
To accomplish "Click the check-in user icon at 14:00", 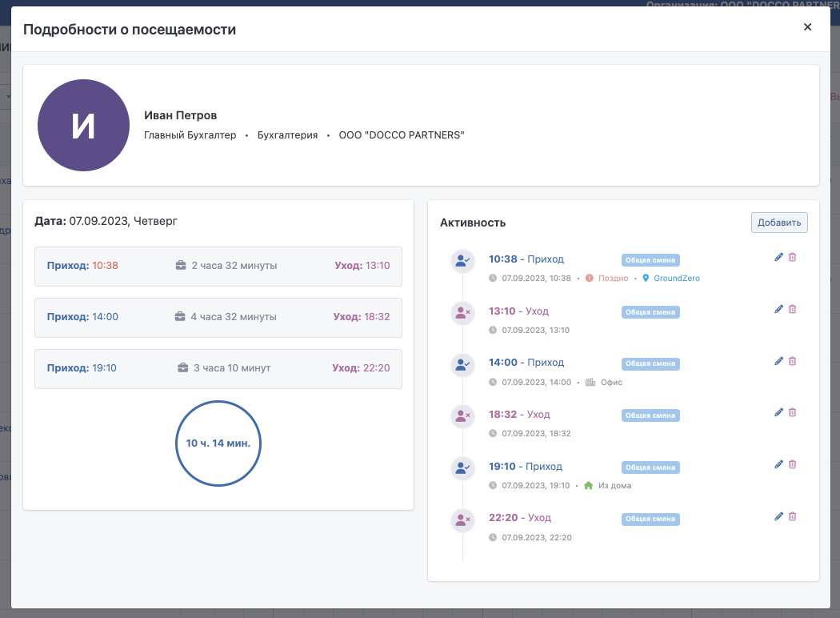I will tap(462, 364).
